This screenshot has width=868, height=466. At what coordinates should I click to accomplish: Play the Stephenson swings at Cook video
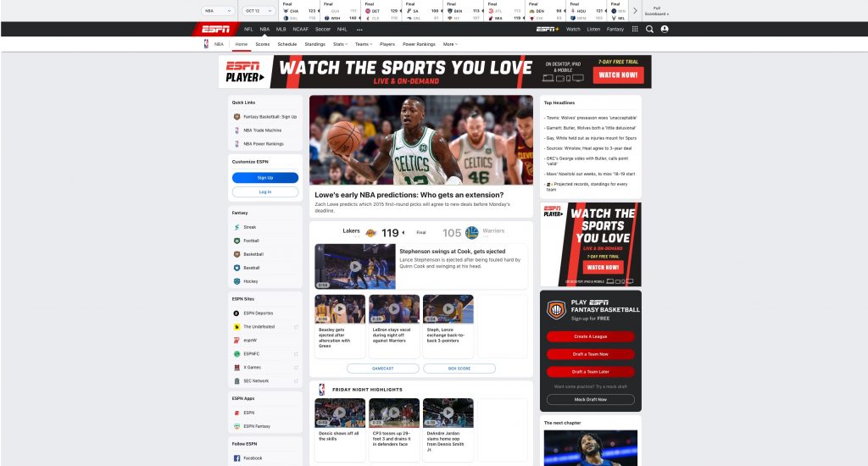click(355, 267)
